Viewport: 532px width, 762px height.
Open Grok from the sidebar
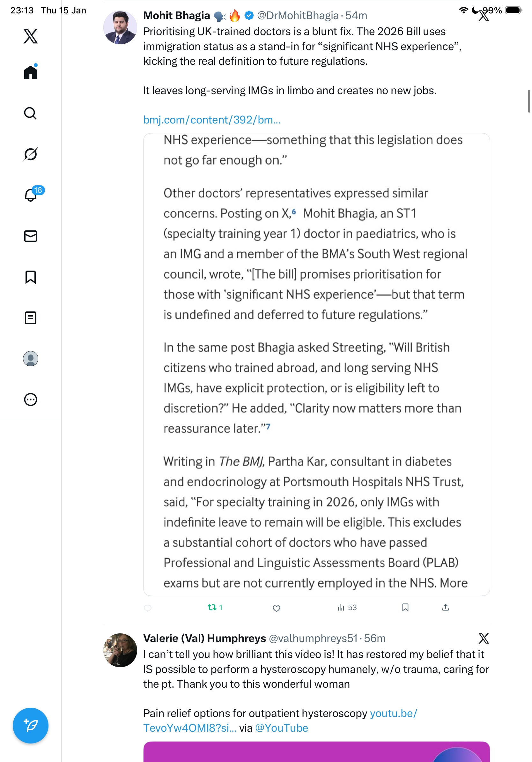[x=31, y=154]
